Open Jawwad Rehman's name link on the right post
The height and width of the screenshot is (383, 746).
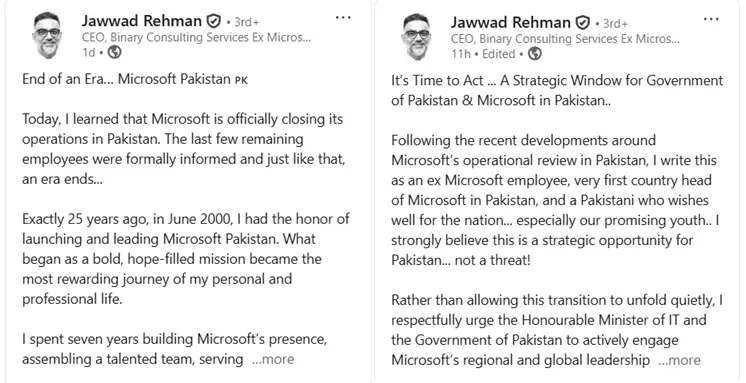[511, 22]
